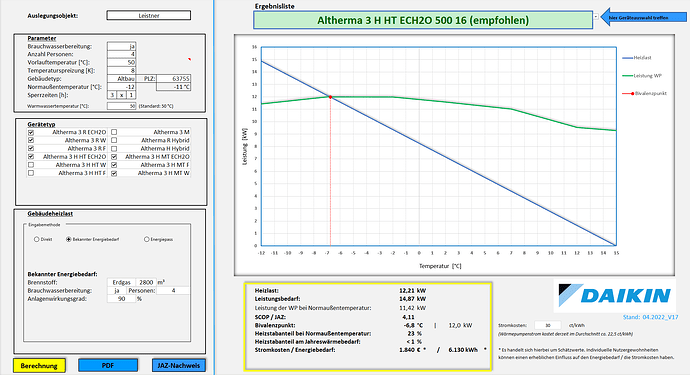
Task: Select the Bekannter Energiebedarf radio button
Action: click(68, 239)
